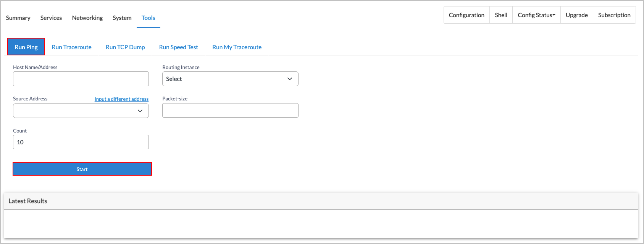
Task: Switch to Run Traceroute tab
Action: coord(72,47)
